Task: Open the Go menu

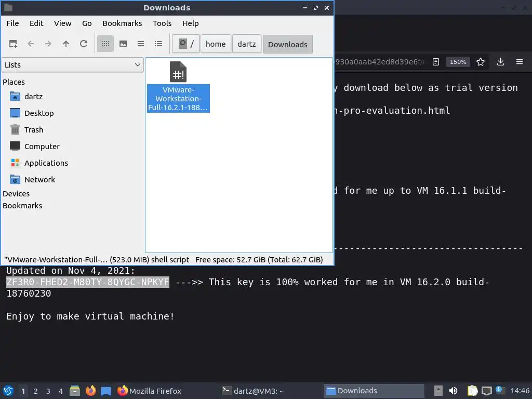Action: coord(87,23)
